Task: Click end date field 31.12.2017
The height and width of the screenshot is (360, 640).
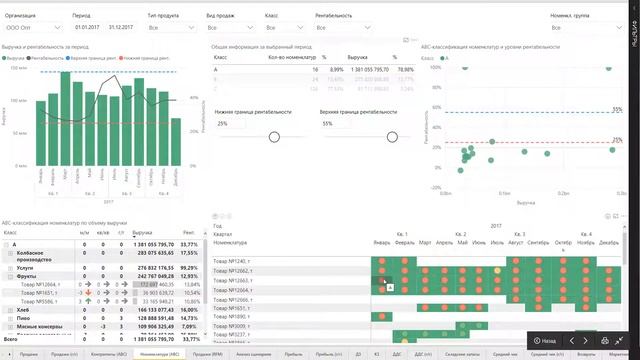Action: click(x=121, y=27)
